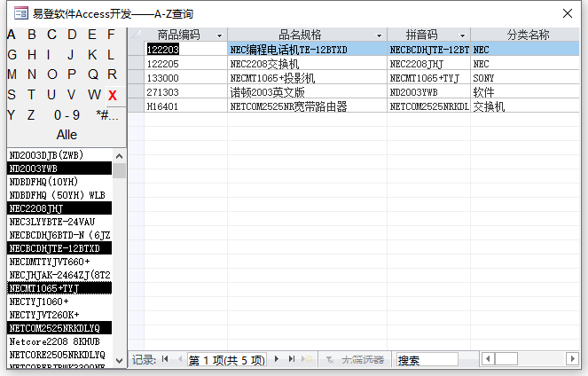This screenshot has width=588, height=376.
Task: Deselect NEC2208JHJ list entry
Action: (59, 208)
